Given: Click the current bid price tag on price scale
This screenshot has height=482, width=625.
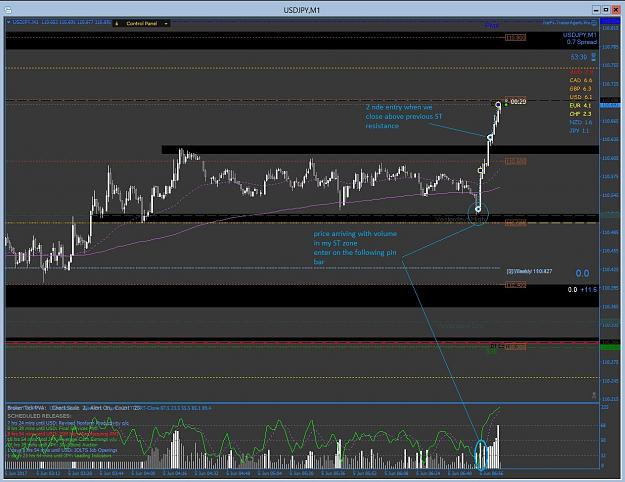Looking at the screenshot, I should point(610,105).
